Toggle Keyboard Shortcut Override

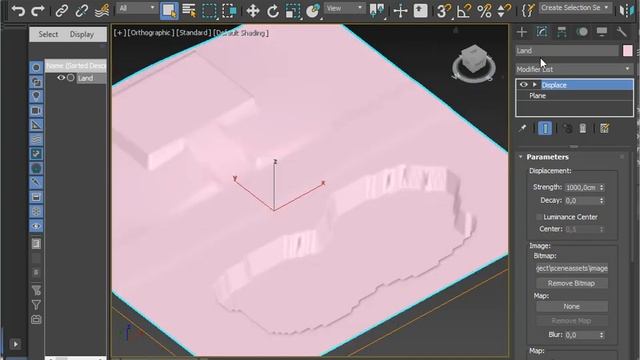(420, 11)
